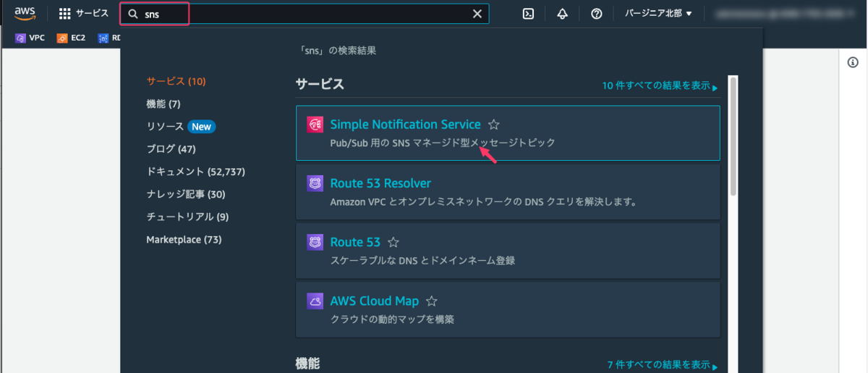Open the CloudShell terminal icon
This screenshot has width=868, height=373.
coord(529,14)
